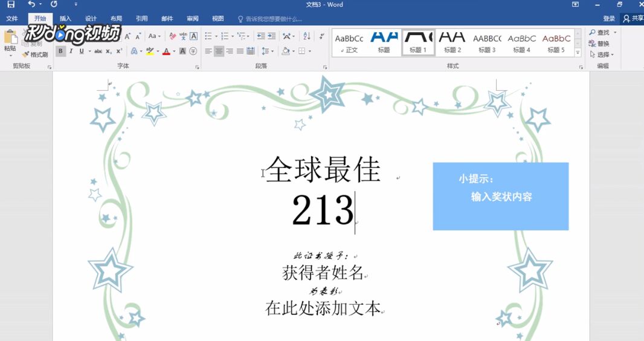
Task: Open the highlight color dropdown arrow
Action: point(158,51)
